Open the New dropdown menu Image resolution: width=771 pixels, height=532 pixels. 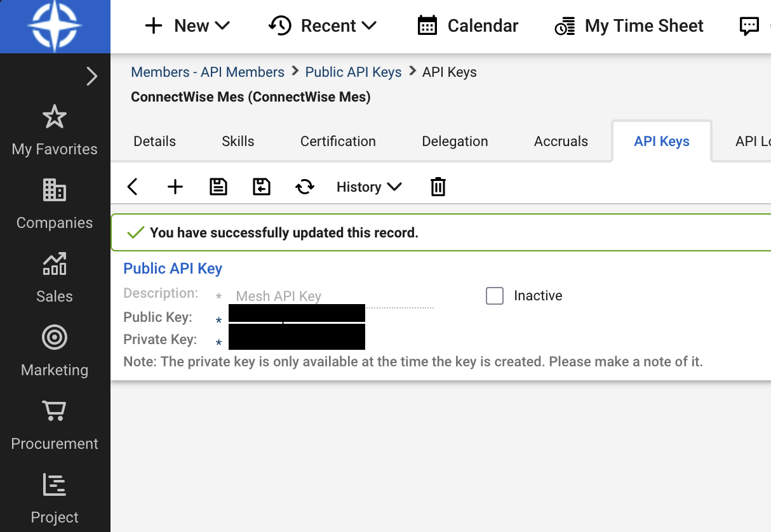point(187,26)
